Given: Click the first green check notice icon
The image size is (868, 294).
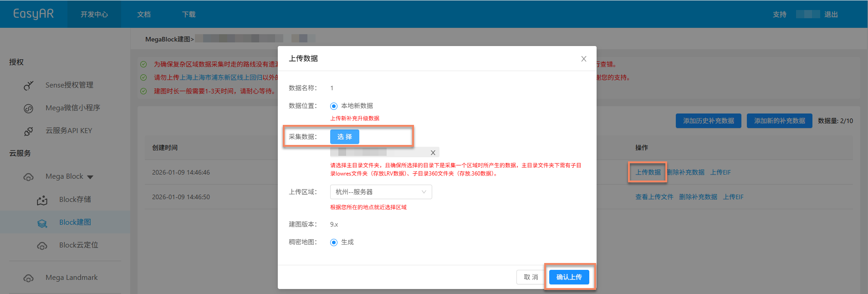Looking at the screenshot, I should 143,64.
